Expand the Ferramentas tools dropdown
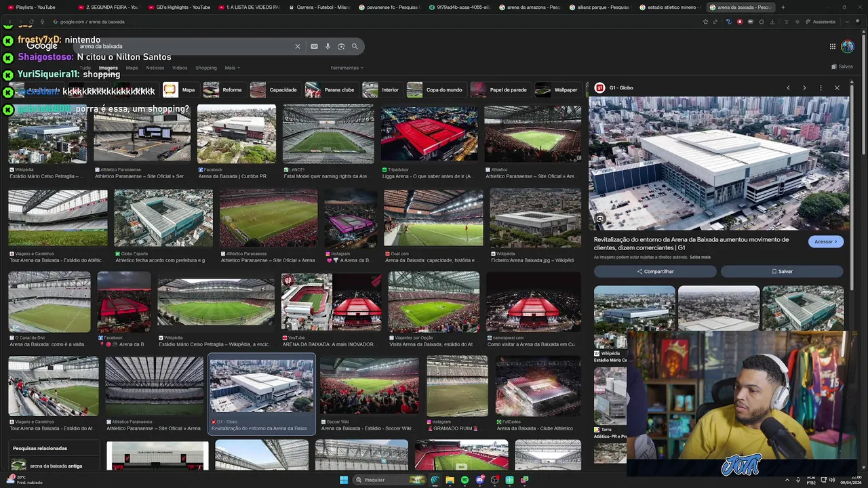This screenshot has width=868, height=488. tap(347, 68)
